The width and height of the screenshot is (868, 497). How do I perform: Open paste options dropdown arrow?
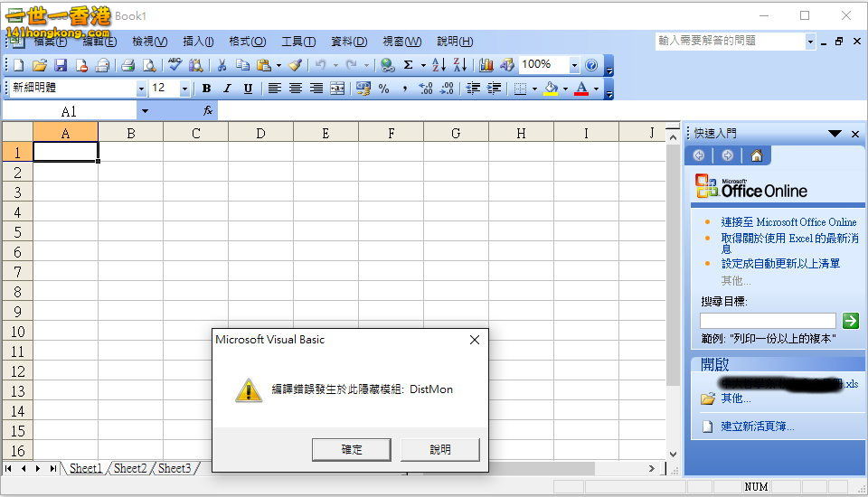(278, 65)
